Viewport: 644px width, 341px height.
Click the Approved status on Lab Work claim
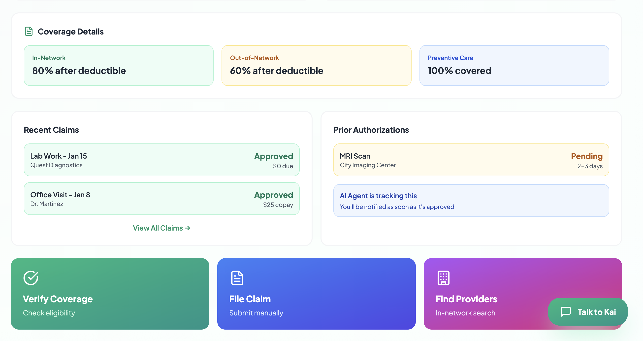[273, 156]
